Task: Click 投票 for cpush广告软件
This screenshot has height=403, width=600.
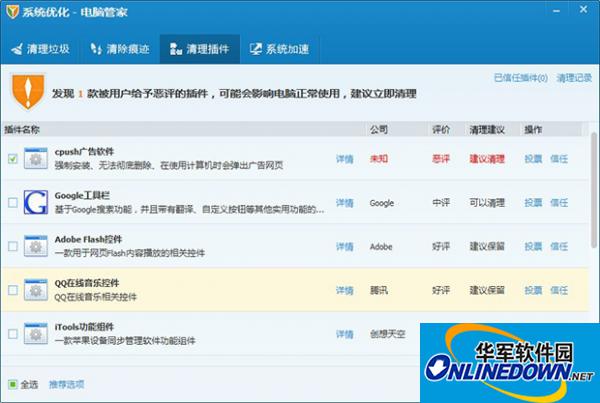Action: tap(533, 159)
